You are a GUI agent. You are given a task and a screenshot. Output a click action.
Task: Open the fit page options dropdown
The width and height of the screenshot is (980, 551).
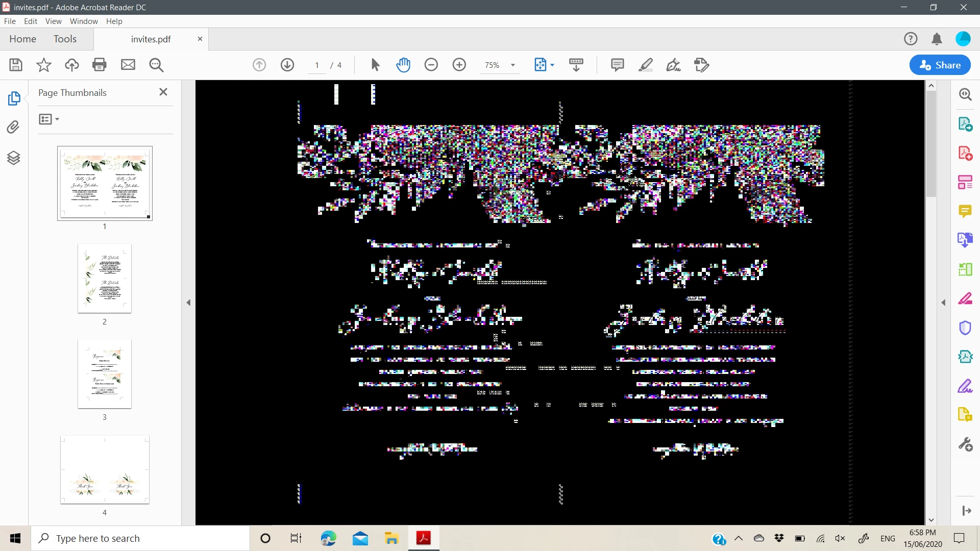point(552,65)
